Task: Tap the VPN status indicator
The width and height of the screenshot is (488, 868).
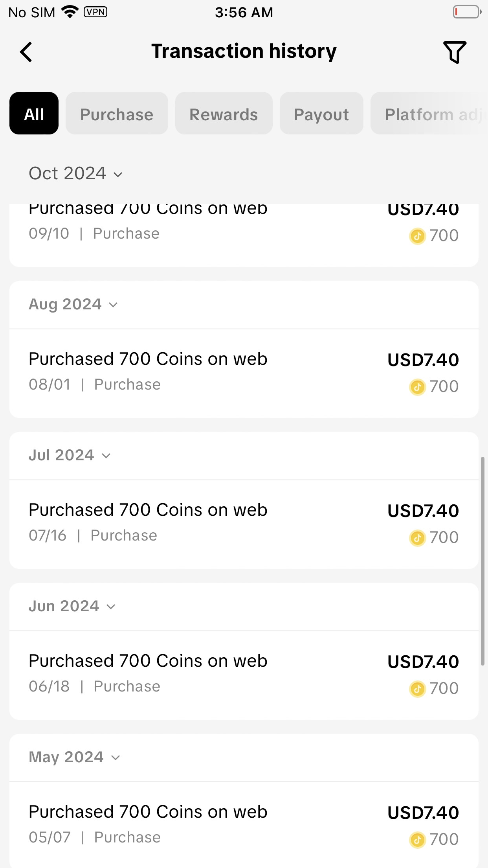Action: pyautogui.click(x=95, y=12)
